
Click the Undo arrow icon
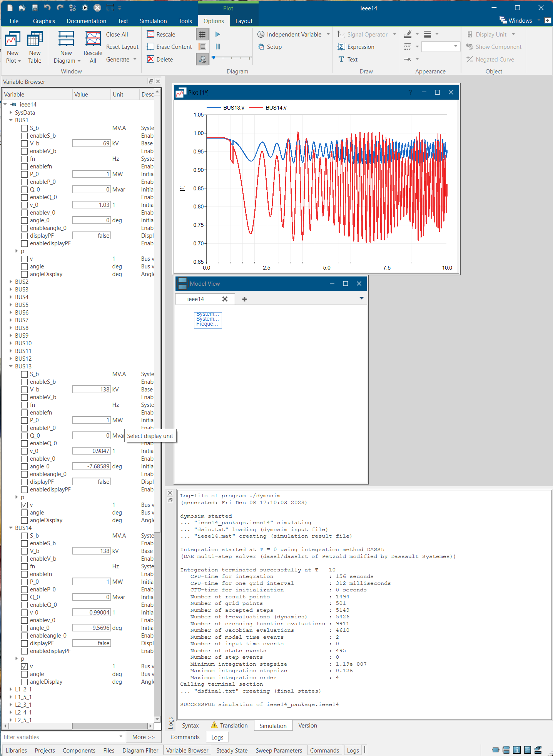47,8
